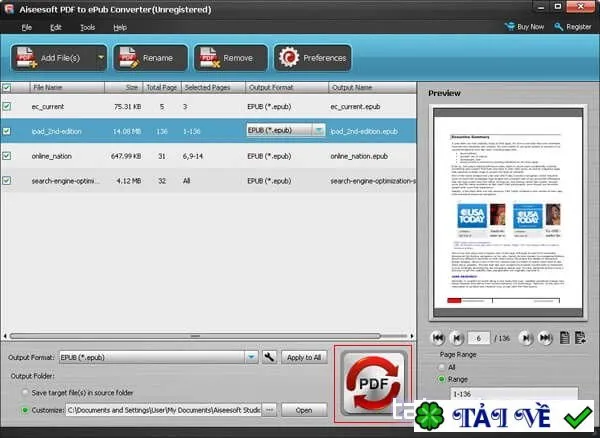
Task: Select the ec_current file row
Action: [x=209, y=106]
